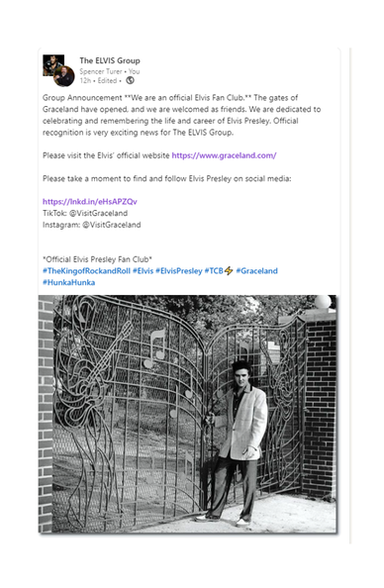Select the Spencer Turer author name
This screenshot has width=384, height=588.
pos(101,71)
